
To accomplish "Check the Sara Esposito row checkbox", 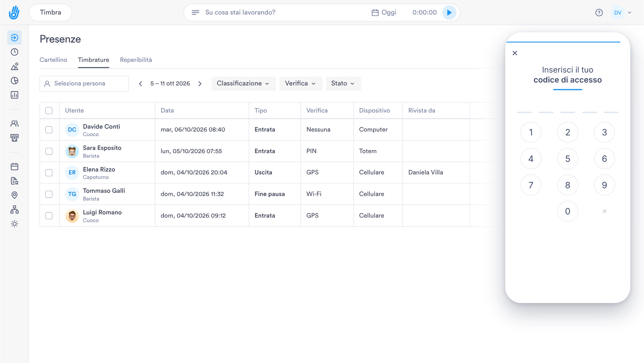I will [x=49, y=151].
